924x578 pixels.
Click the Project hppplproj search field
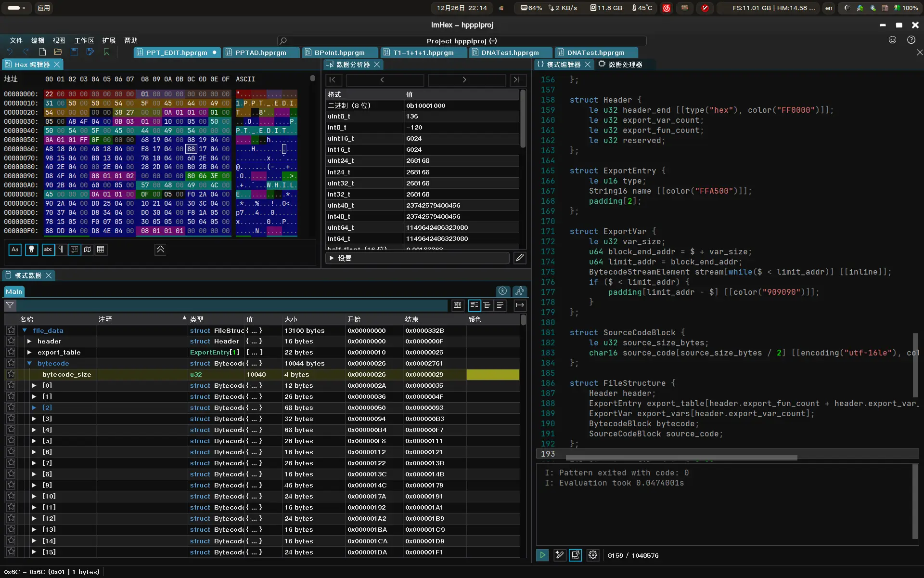pos(462,41)
